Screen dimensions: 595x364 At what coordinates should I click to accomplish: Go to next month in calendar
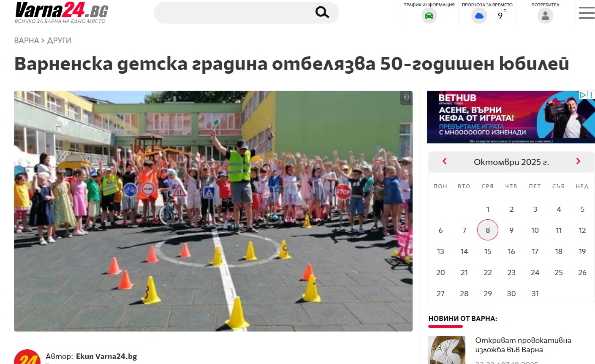[x=578, y=162]
